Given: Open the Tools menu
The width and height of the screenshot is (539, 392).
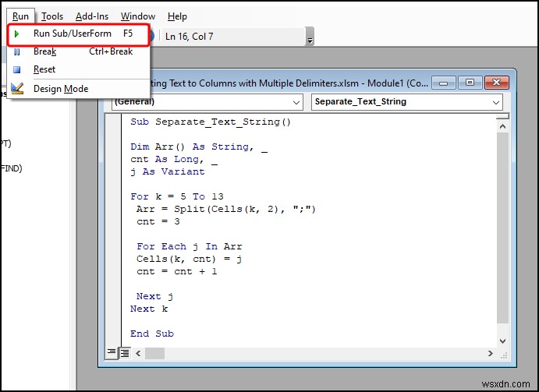Looking at the screenshot, I should coord(52,16).
